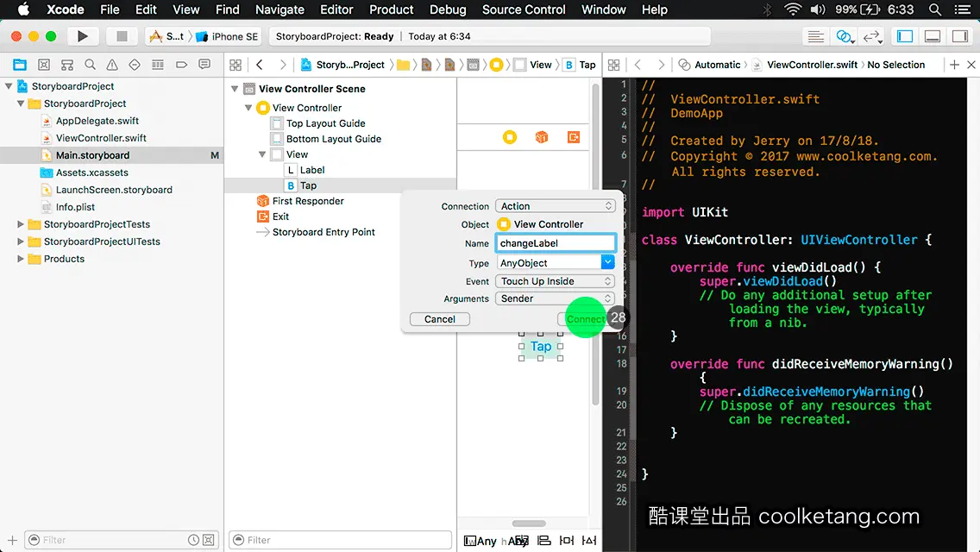Open Wi-Fi status menu
This screenshot has height=552, width=980.
pyautogui.click(x=793, y=9)
